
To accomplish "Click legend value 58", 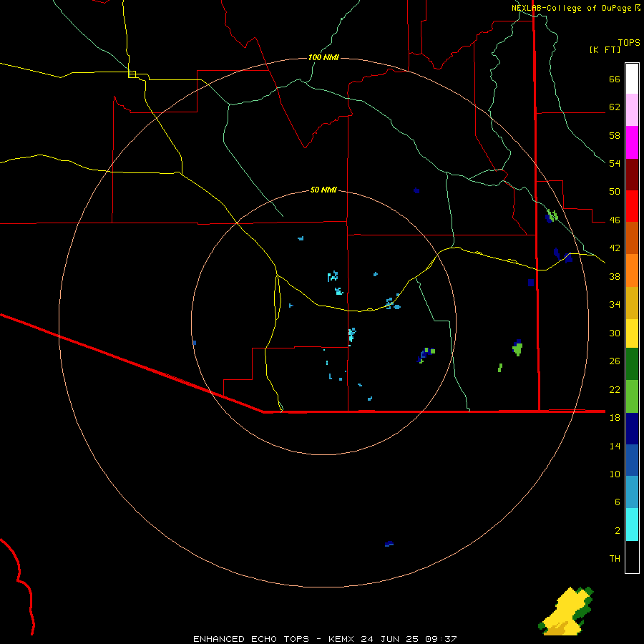I will 615,135.
